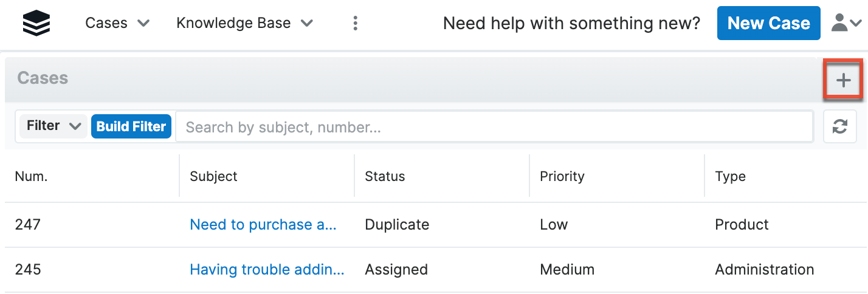Sort by the Type column header

click(x=730, y=177)
